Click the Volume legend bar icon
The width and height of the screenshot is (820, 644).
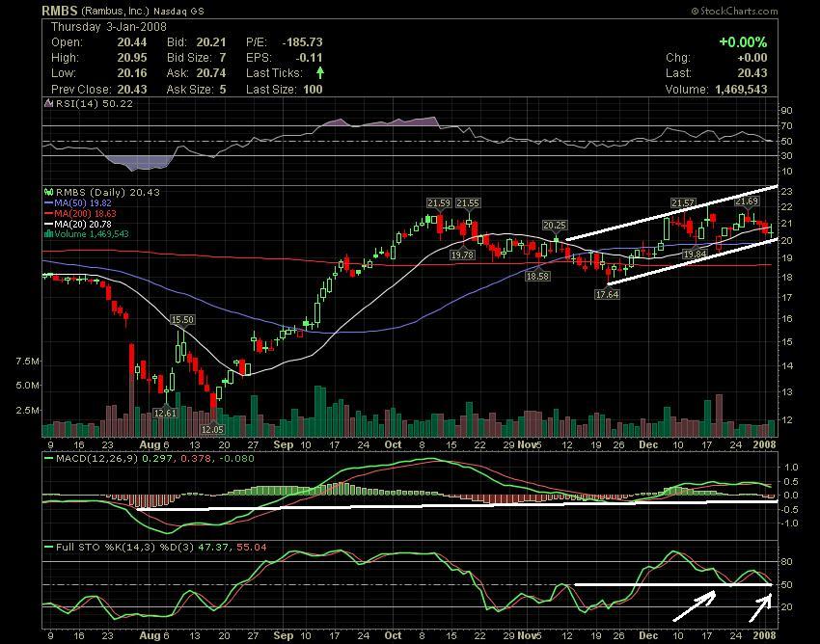[49, 233]
